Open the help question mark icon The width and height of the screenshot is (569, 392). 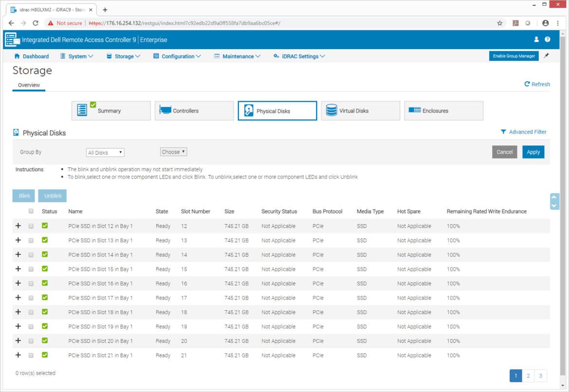tap(547, 39)
